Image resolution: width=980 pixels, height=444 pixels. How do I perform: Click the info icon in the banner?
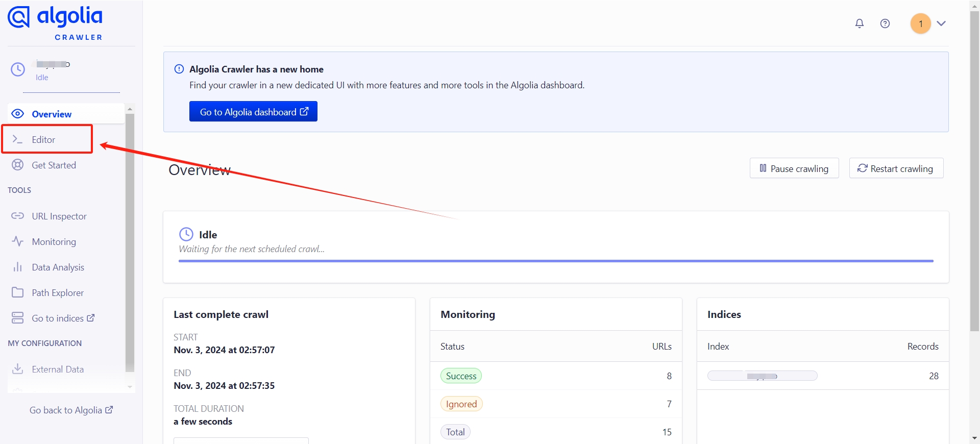(179, 69)
